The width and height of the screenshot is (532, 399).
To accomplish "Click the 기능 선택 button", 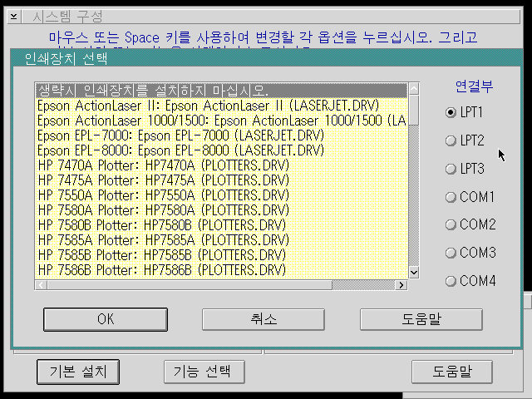I will pyautogui.click(x=204, y=372).
